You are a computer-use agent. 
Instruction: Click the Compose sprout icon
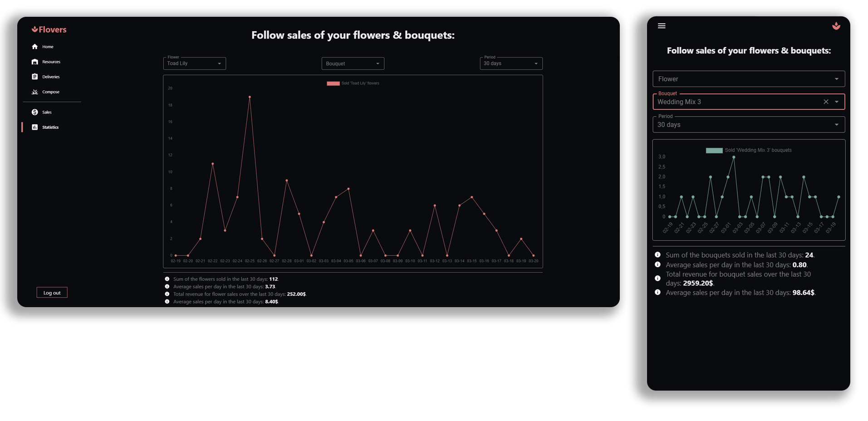(x=35, y=92)
